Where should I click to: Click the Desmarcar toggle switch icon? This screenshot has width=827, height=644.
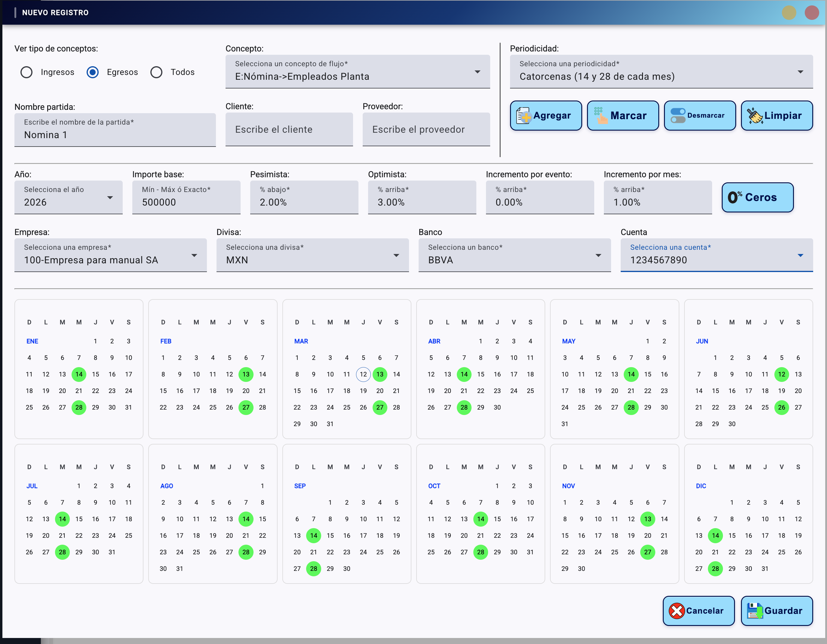pyautogui.click(x=678, y=116)
